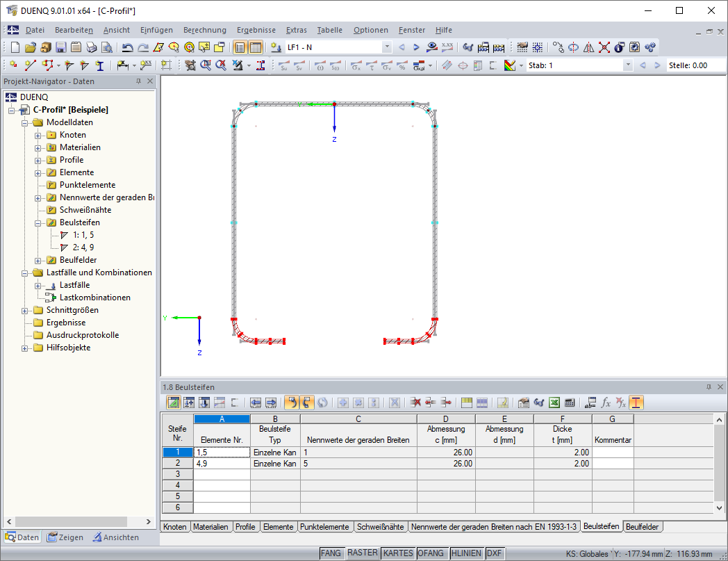Switch navigator to Zeigen view
The image size is (728, 561).
65,537
